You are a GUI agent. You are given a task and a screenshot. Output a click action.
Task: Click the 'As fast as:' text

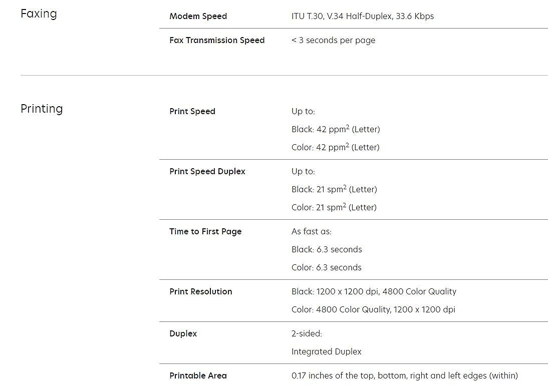(x=312, y=231)
